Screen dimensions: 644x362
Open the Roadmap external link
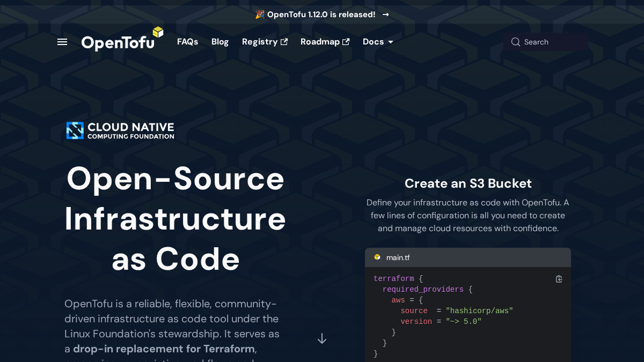click(x=325, y=42)
